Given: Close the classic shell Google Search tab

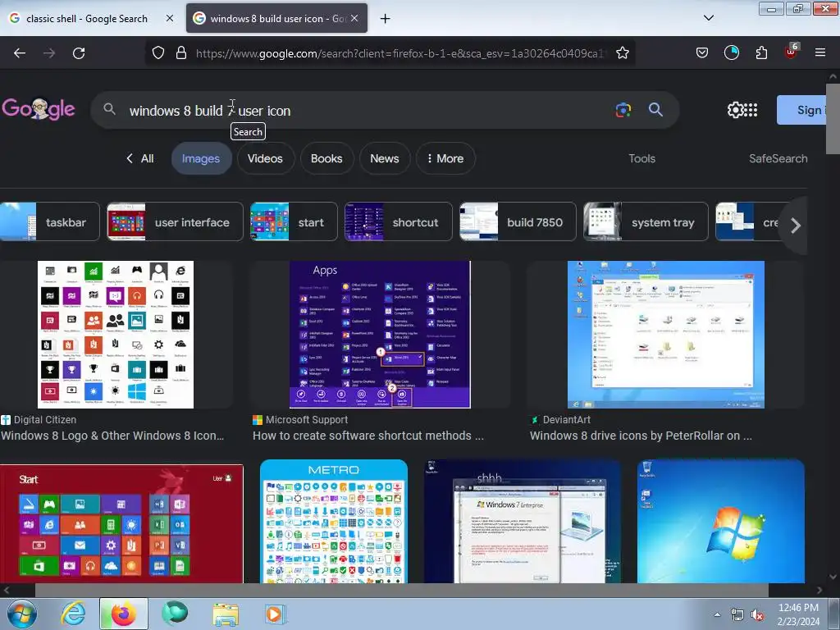Looking at the screenshot, I should pyautogui.click(x=169, y=18).
